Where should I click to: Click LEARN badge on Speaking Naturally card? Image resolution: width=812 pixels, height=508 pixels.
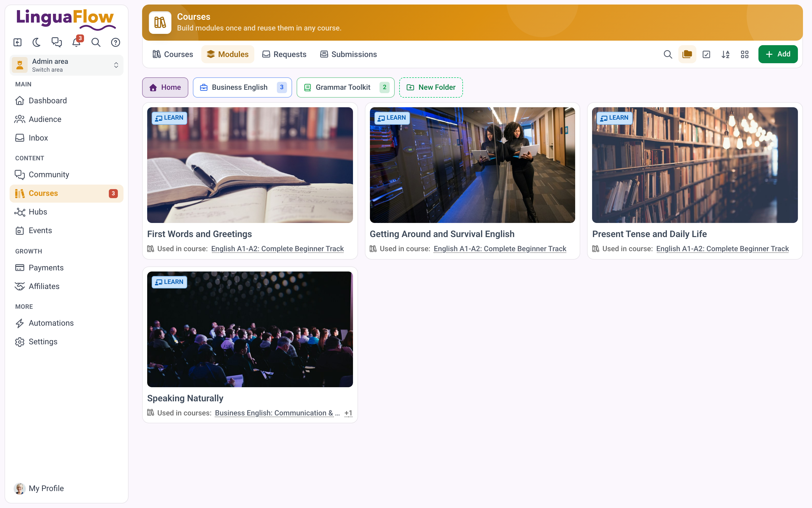pos(169,282)
